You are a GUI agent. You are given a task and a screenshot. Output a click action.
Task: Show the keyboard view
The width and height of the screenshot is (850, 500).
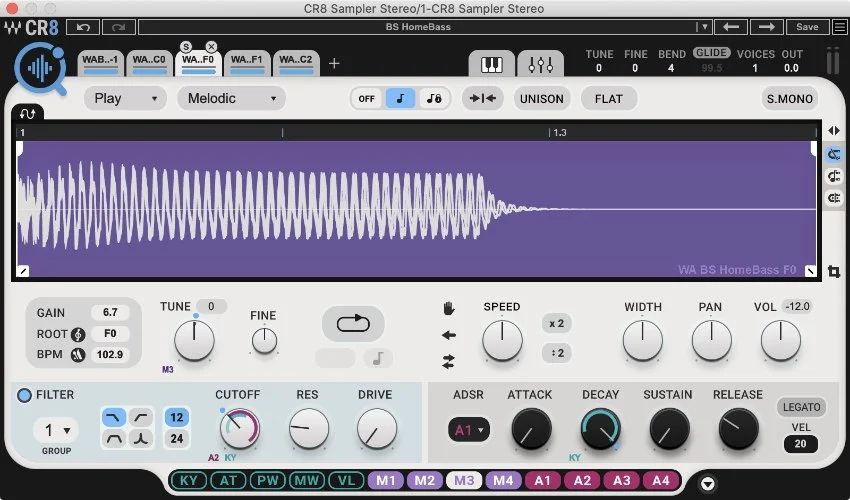click(492, 65)
